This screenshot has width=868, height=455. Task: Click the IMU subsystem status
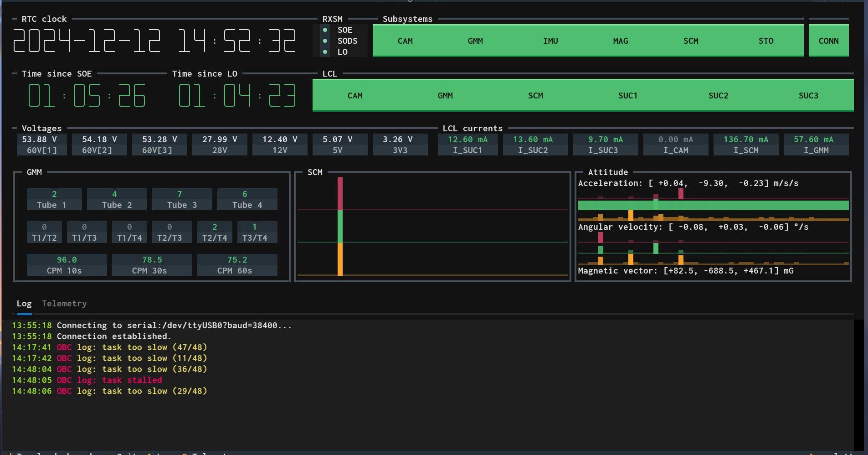pos(550,41)
